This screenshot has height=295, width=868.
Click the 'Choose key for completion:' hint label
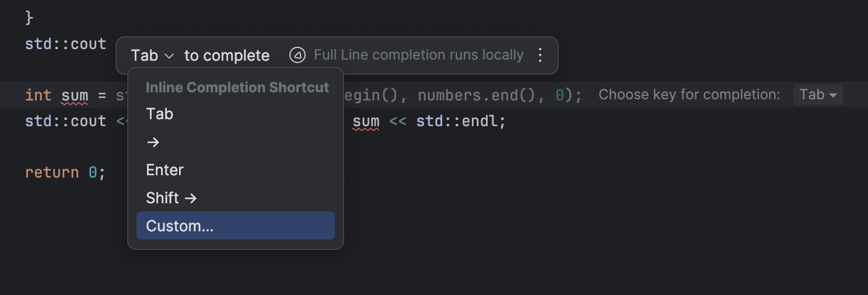pyautogui.click(x=689, y=95)
